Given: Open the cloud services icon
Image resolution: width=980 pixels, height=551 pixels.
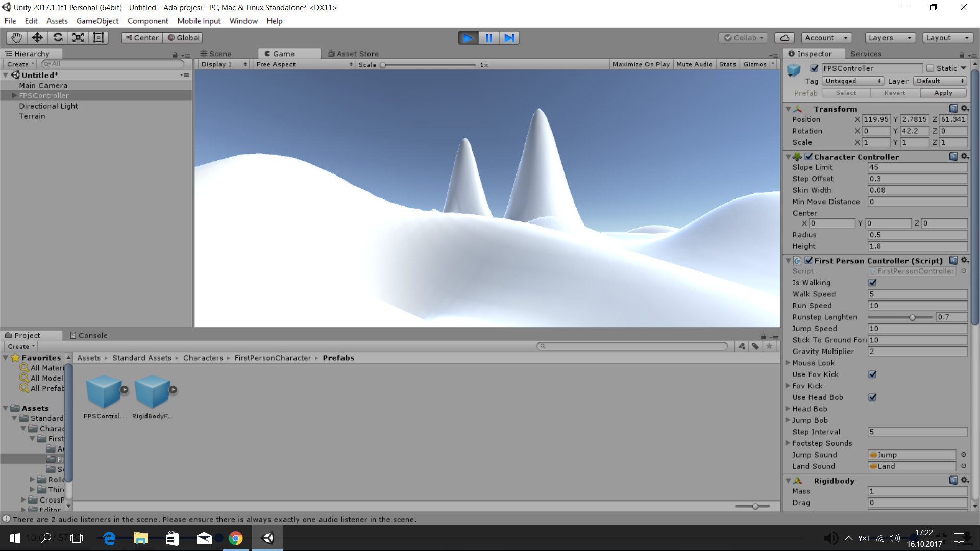Looking at the screenshot, I should (x=785, y=38).
